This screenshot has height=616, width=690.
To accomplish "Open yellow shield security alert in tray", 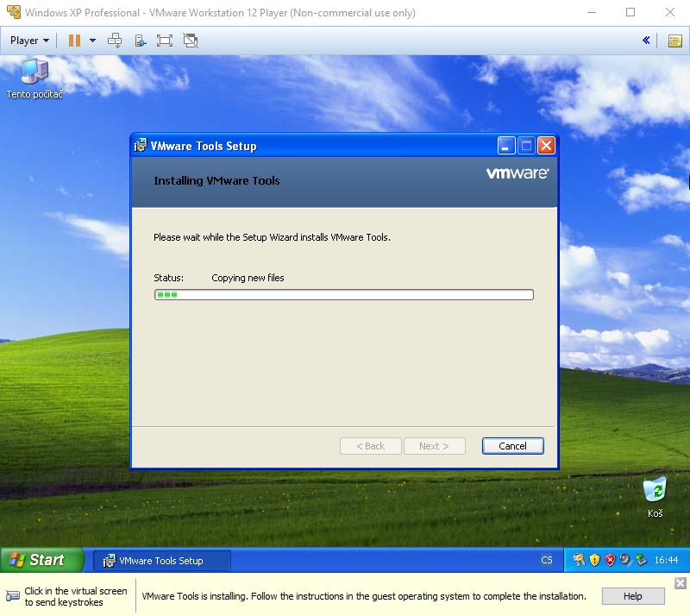I will [594, 561].
